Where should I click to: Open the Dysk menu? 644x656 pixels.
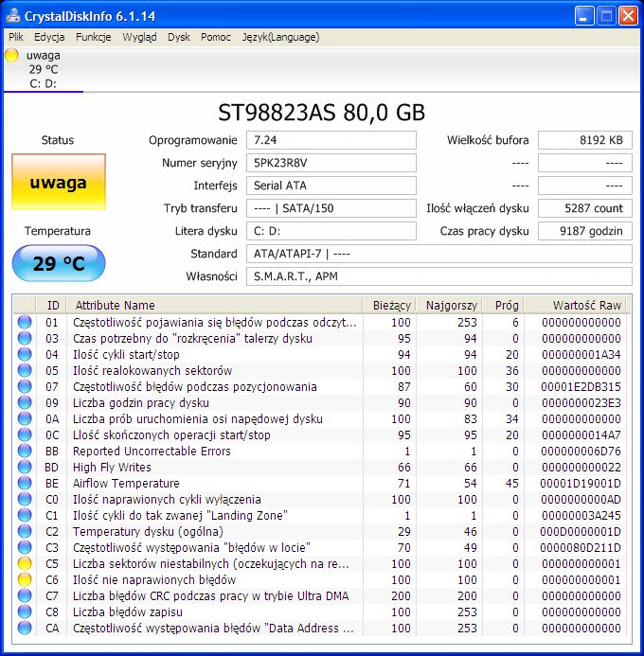point(179,37)
